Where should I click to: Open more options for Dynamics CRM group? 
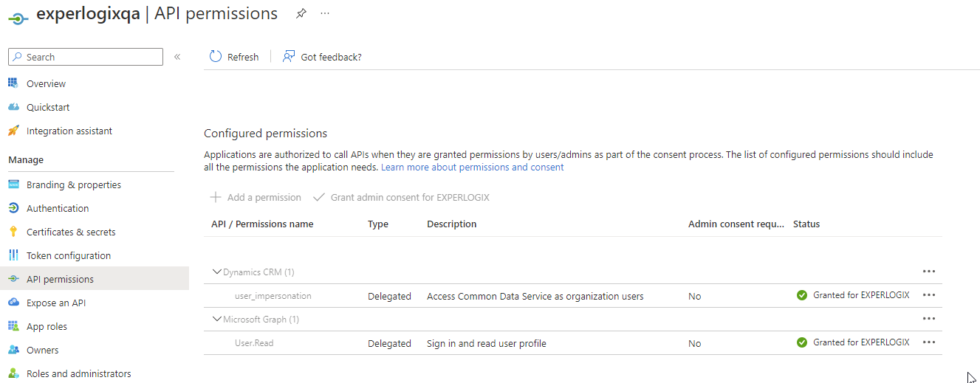[x=929, y=272]
